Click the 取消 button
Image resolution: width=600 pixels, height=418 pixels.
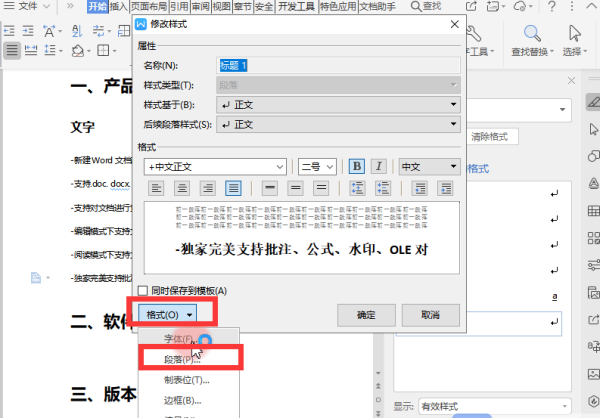point(430,315)
